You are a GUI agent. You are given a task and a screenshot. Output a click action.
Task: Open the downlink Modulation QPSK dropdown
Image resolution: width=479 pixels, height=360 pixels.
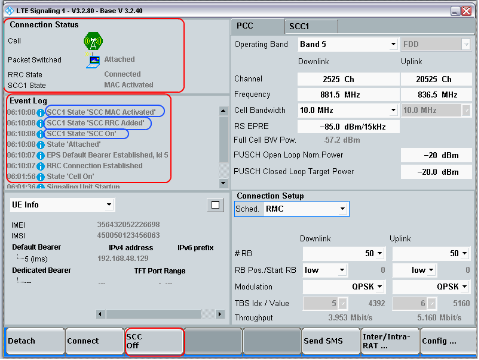[x=344, y=287]
